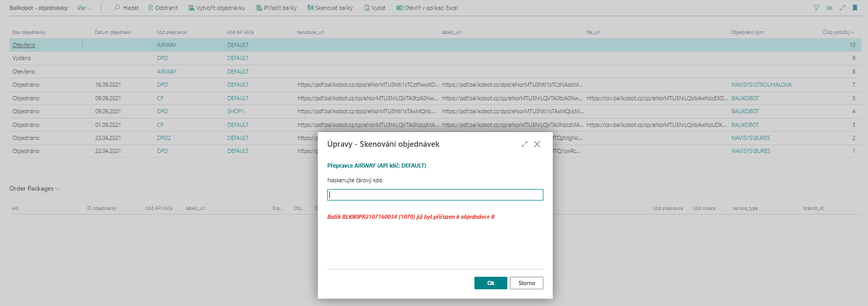The width and height of the screenshot is (868, 306).
Task: Expand page to full screen icon
Action: tap(842, 8)
